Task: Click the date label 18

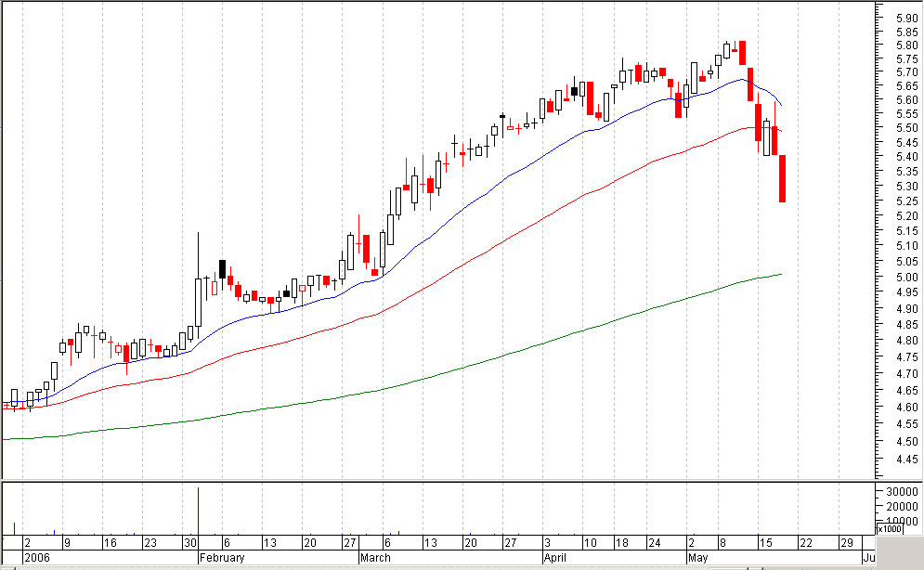Action: (621, 543)
